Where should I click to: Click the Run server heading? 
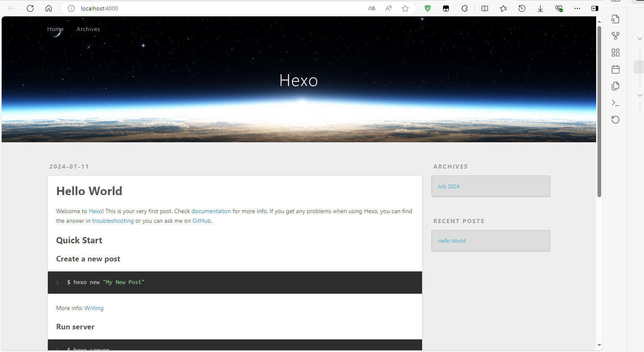tap(76, 327)
